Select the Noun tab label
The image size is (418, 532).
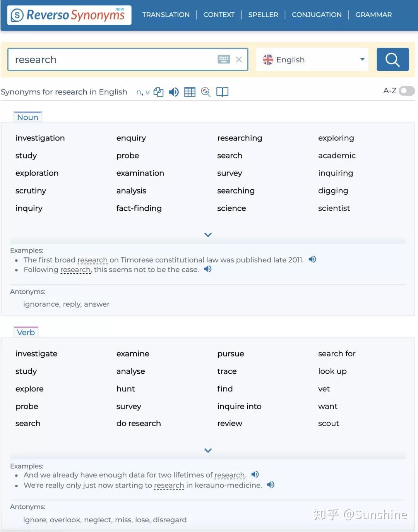point(27,117)
